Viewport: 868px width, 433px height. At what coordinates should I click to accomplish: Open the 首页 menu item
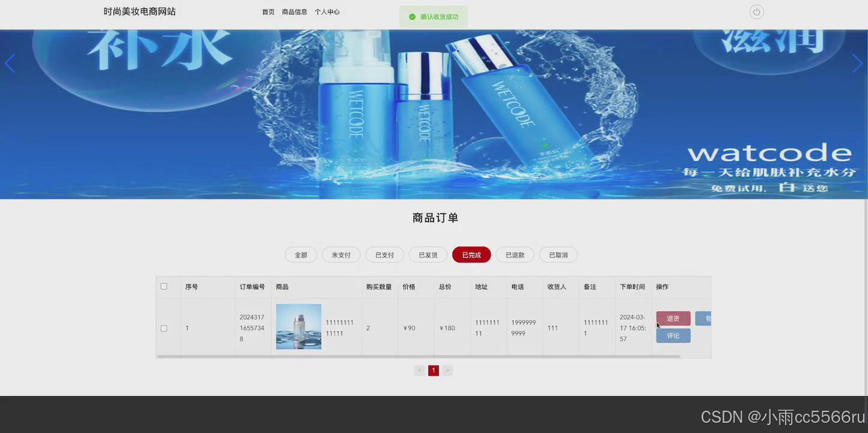click(268, 12)
